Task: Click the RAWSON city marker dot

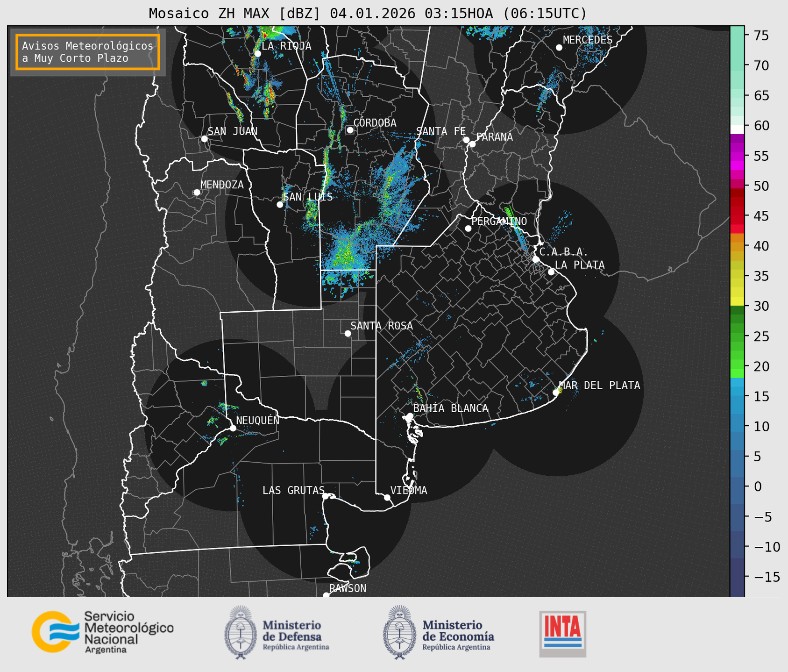Action: pos(326,595)
